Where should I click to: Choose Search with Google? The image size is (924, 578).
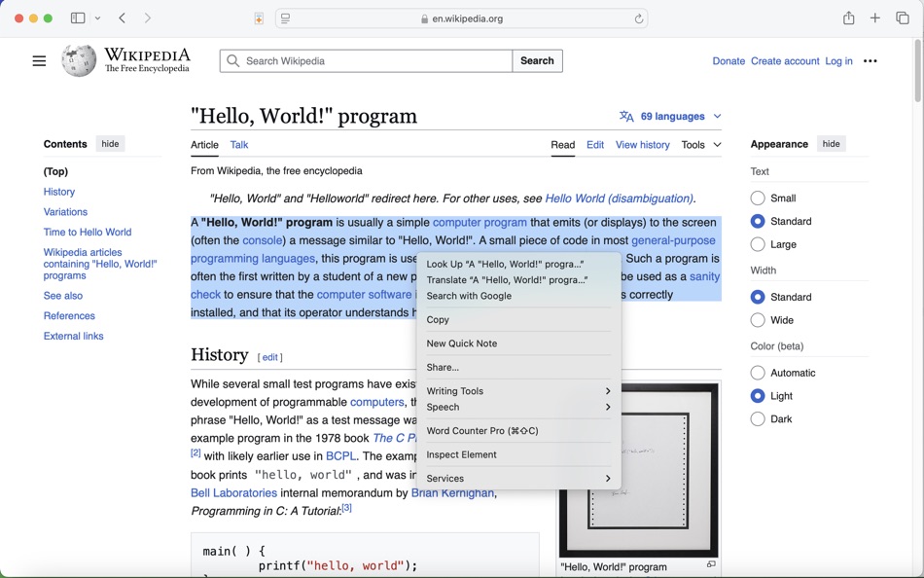click(518, 296)
